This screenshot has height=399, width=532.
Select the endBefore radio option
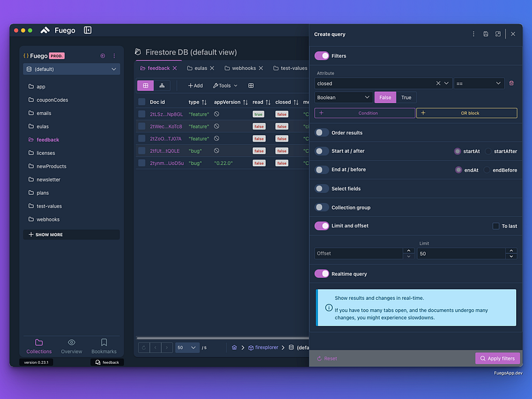(487, 170)
